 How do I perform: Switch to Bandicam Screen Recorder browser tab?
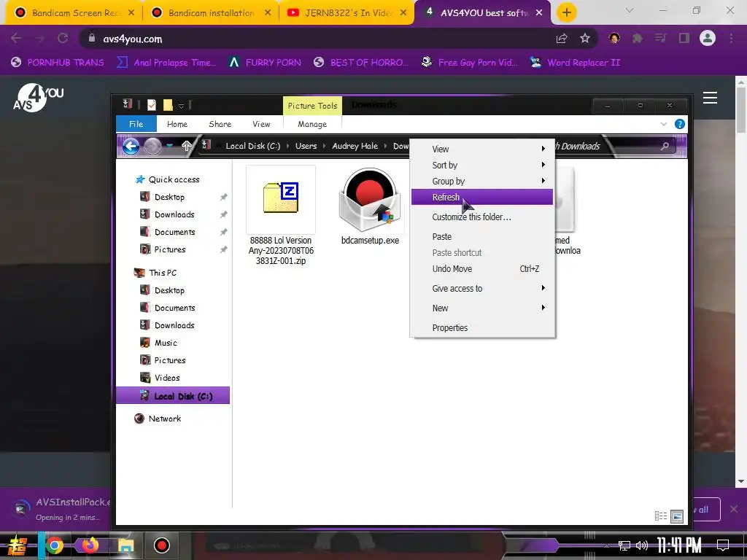(x=74, y=13)
